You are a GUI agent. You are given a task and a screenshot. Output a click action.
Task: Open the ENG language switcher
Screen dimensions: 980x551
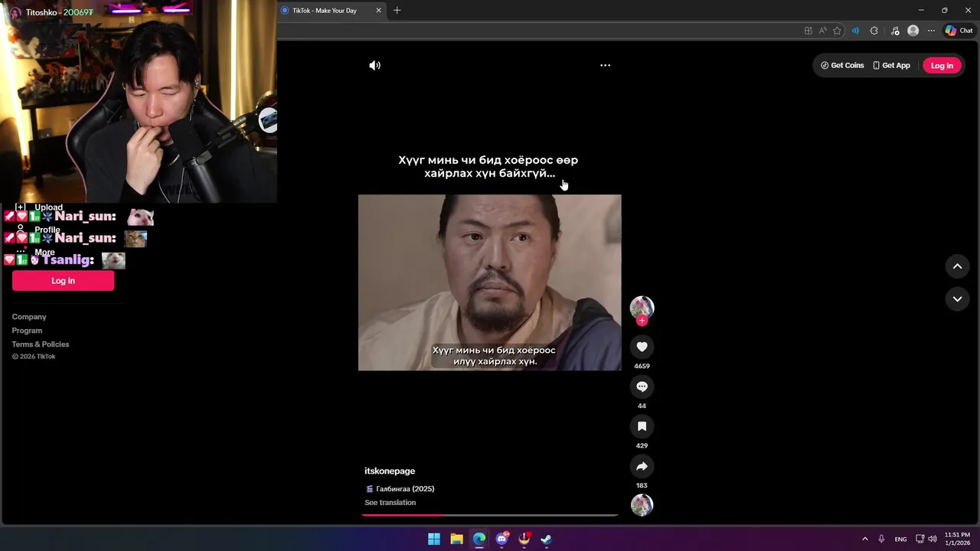pos(901,539)
